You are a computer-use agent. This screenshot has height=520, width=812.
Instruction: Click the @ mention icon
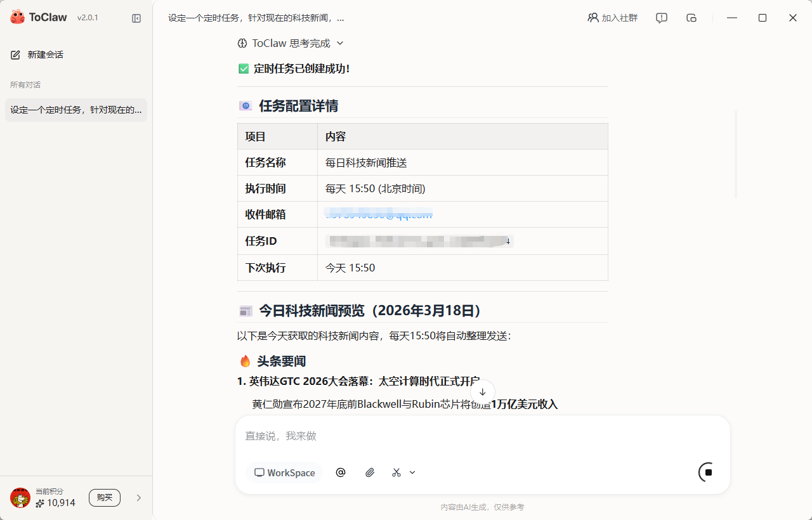tap(341, 472)
